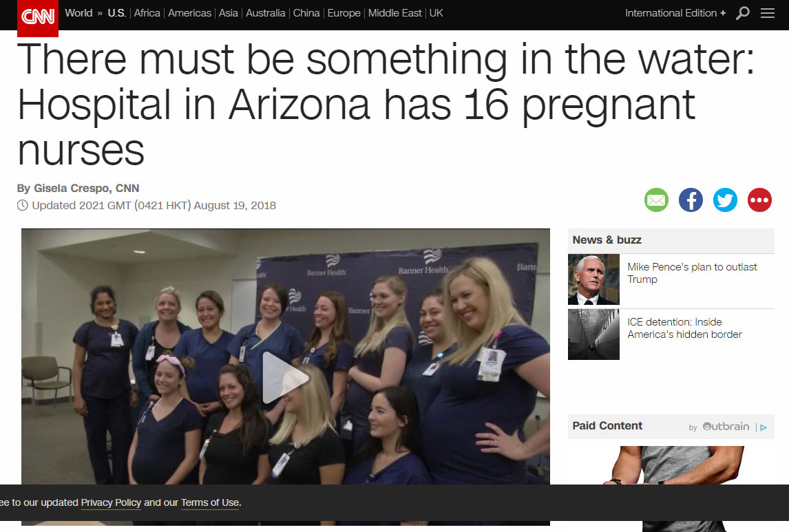Open the Outbrain sponsor link
The height and width of the screenshot is (532, 789).
pyautogui.click(x=726, y=427)
